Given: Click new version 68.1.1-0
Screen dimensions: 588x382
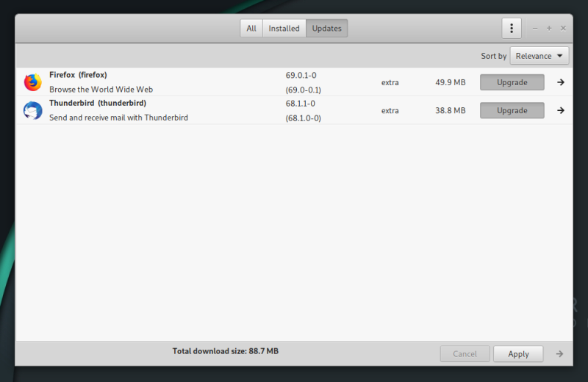Looking at the screenshot, I should (300, 104).
